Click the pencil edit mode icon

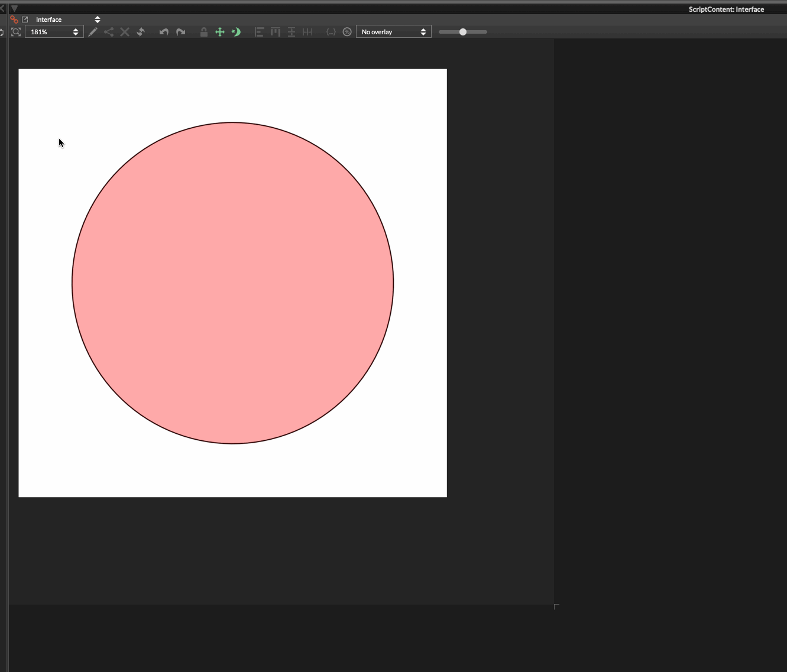(x=93, y=32)
